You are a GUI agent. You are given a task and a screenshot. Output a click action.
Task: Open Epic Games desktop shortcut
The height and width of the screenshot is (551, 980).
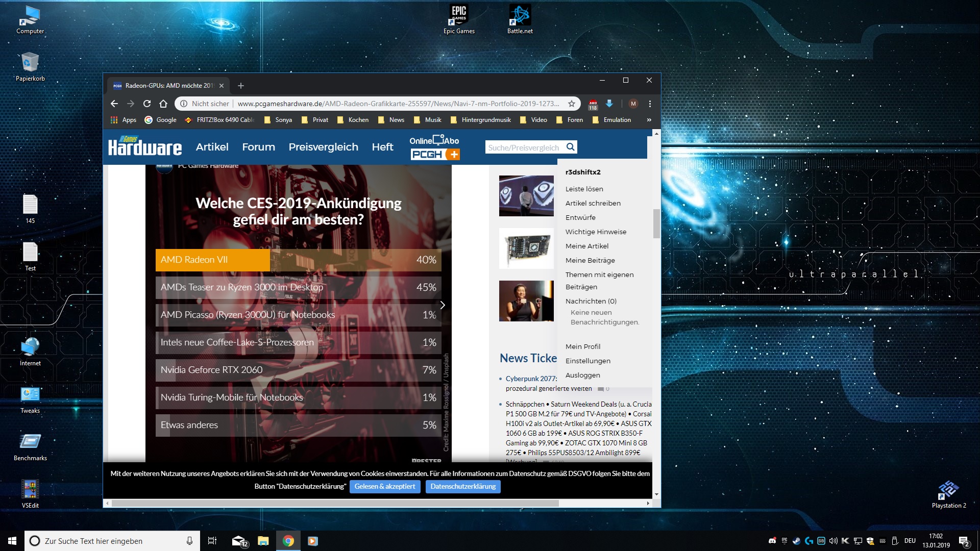click(x=459, y=19)
